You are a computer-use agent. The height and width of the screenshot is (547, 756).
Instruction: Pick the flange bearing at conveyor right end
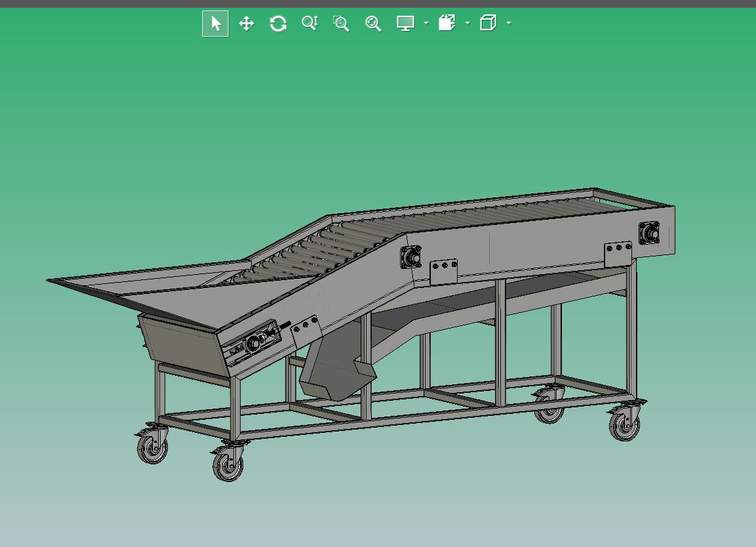[649, 233]
